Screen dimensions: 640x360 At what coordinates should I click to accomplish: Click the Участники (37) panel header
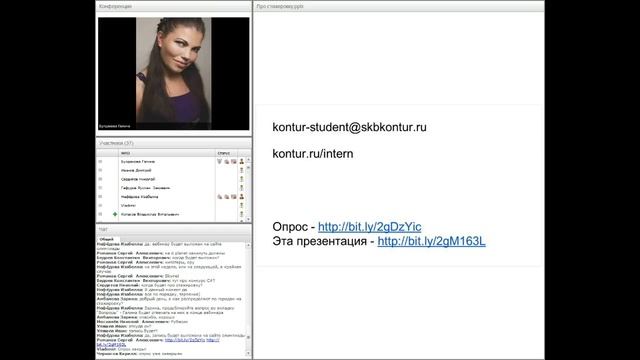tap(174, 143)
